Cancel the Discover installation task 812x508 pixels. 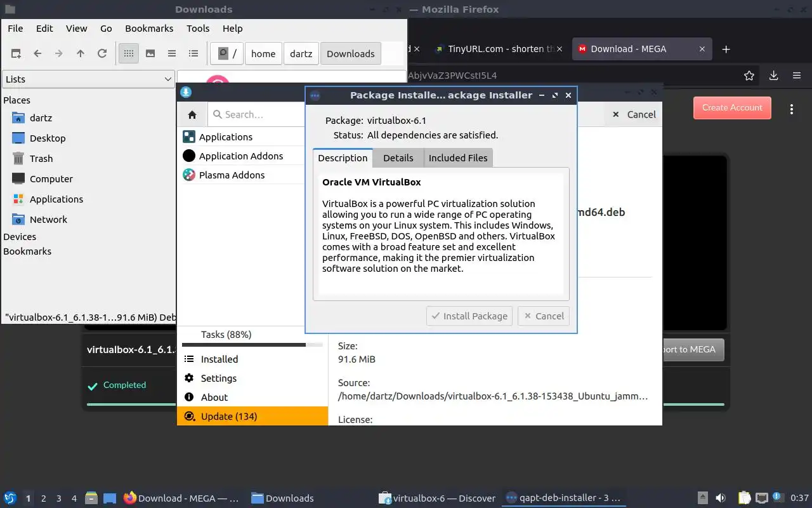coord(634,115)
